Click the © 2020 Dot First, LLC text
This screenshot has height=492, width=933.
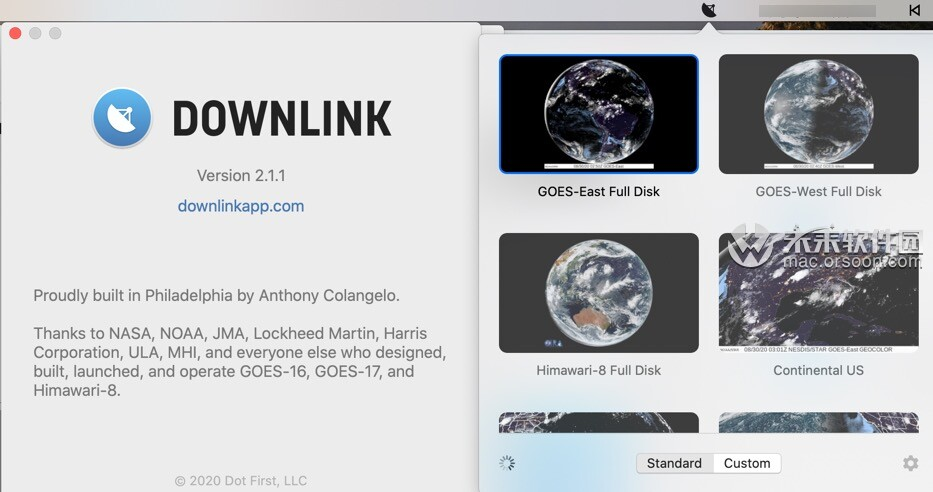pos(241,481)
